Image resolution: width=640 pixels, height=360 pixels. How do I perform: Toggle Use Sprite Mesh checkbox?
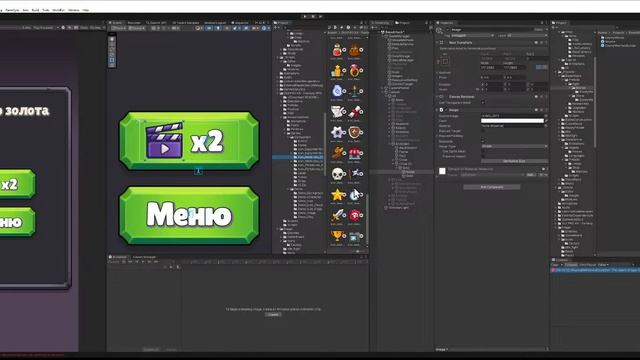click(483, 151)
